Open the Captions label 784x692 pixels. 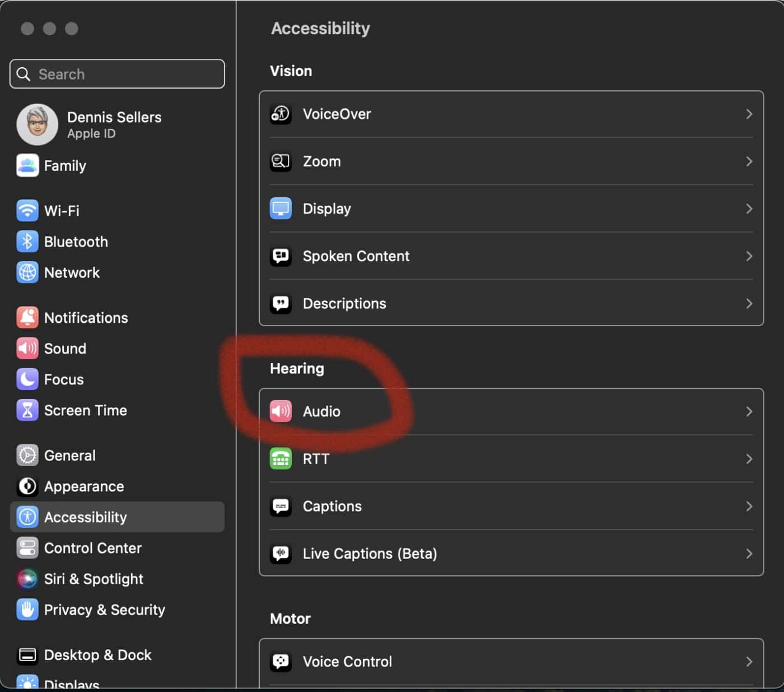tap(332, 506)
